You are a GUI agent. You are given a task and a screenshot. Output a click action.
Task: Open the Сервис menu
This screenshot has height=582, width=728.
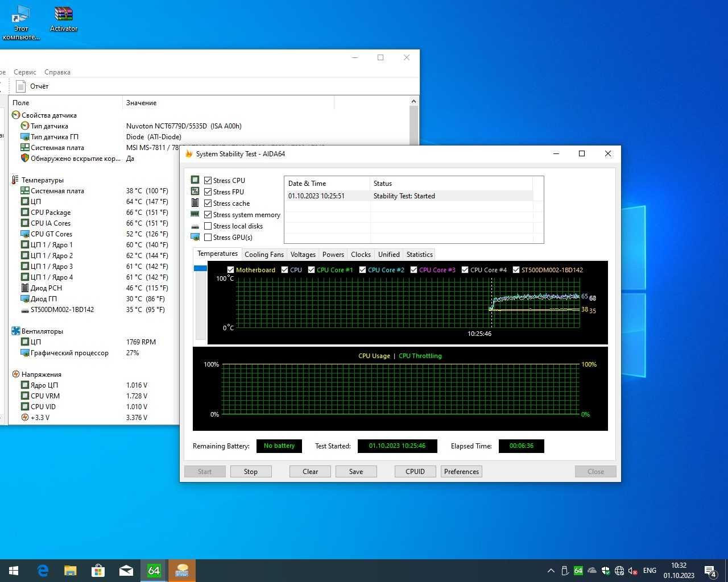point(25,72)
